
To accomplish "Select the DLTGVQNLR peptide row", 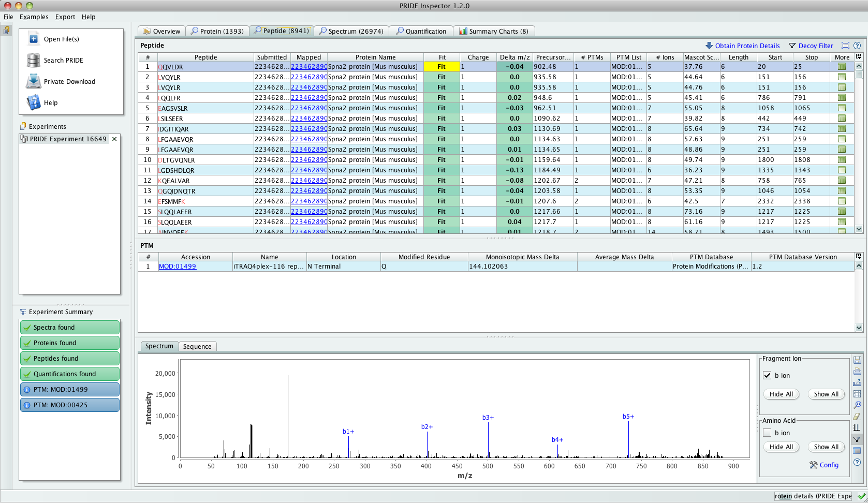I will click(496, 160).
